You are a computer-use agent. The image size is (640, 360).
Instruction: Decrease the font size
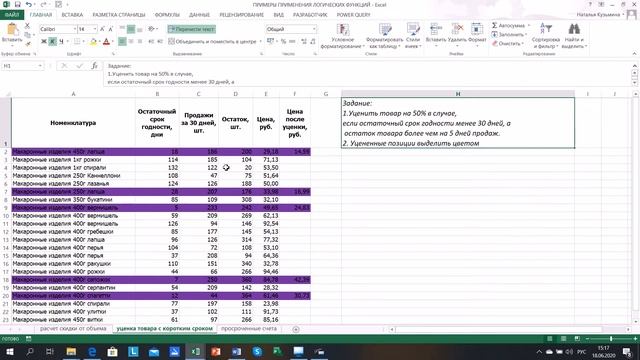coord(110,29)
